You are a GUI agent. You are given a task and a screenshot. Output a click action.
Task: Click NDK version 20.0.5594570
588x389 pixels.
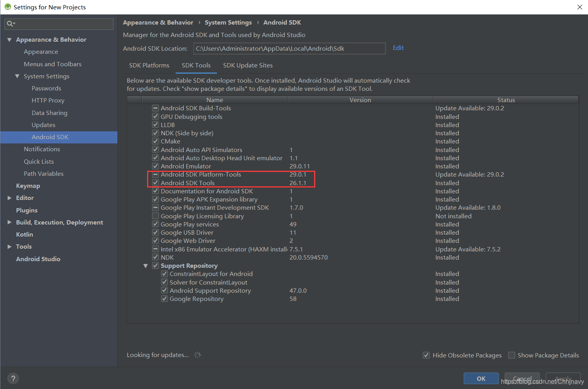click(x=309, y=257)
